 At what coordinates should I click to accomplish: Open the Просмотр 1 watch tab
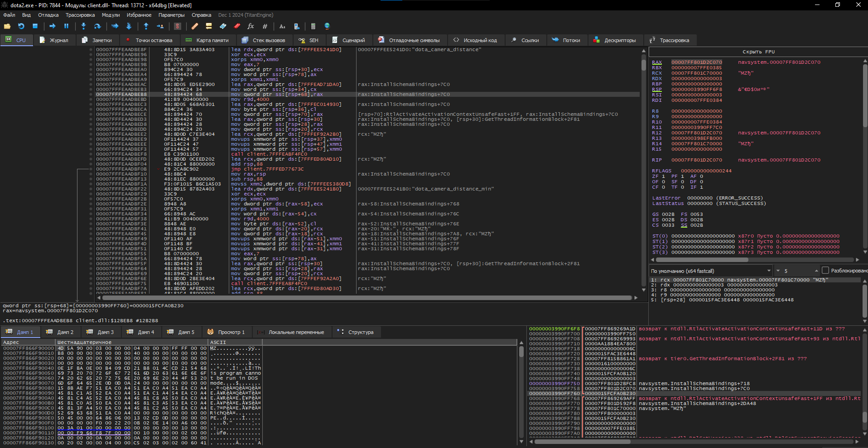point(226,332)
